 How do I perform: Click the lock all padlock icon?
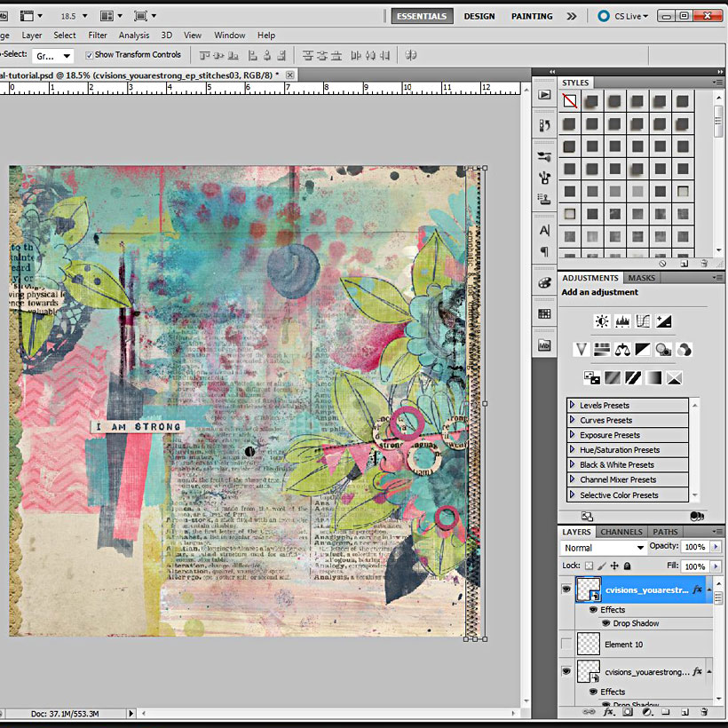point(627,566)
